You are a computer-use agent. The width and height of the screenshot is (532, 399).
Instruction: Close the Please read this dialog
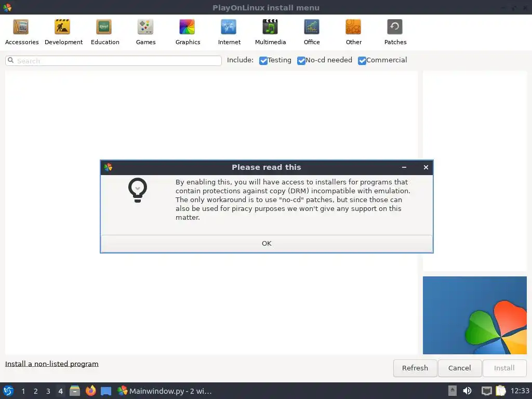426,167
